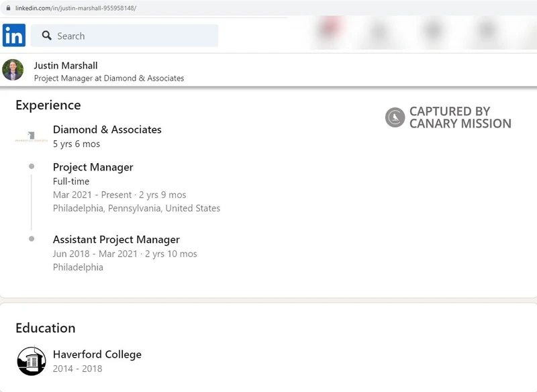Open the Justin Marshall name link
The height and width of the screenshot is (392, 537).
click(x=66, y=65)
